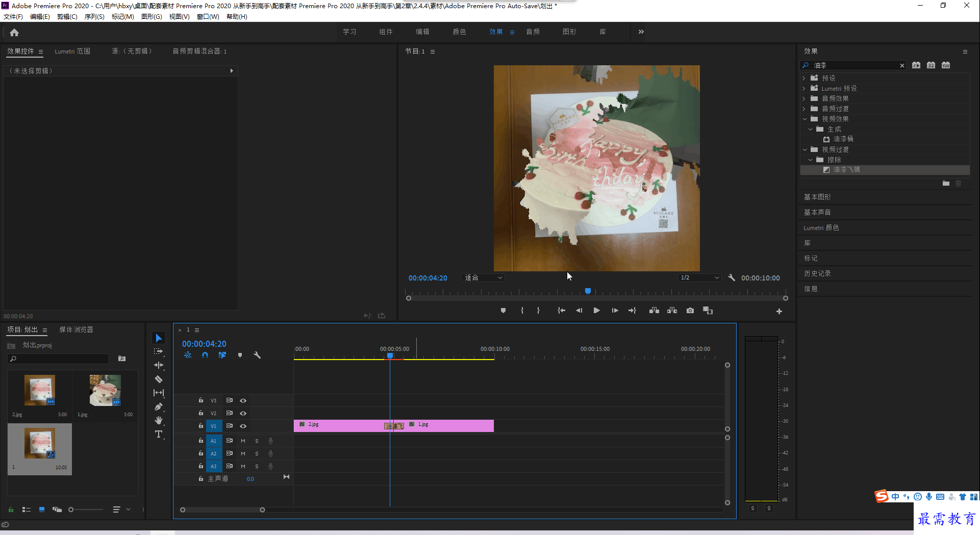Expand the 音频过渡 folder
Viewport: 980px width, 535px height.
[804, 109]
